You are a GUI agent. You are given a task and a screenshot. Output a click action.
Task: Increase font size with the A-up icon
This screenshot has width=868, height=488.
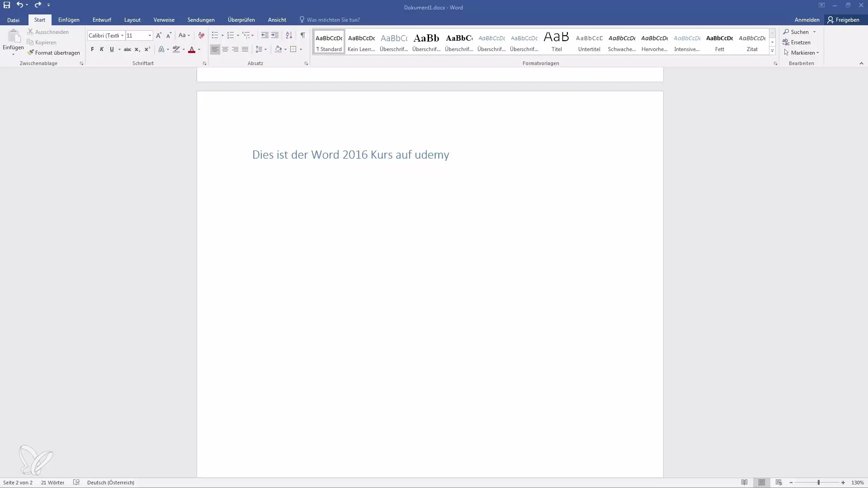[x=159, y=35]
